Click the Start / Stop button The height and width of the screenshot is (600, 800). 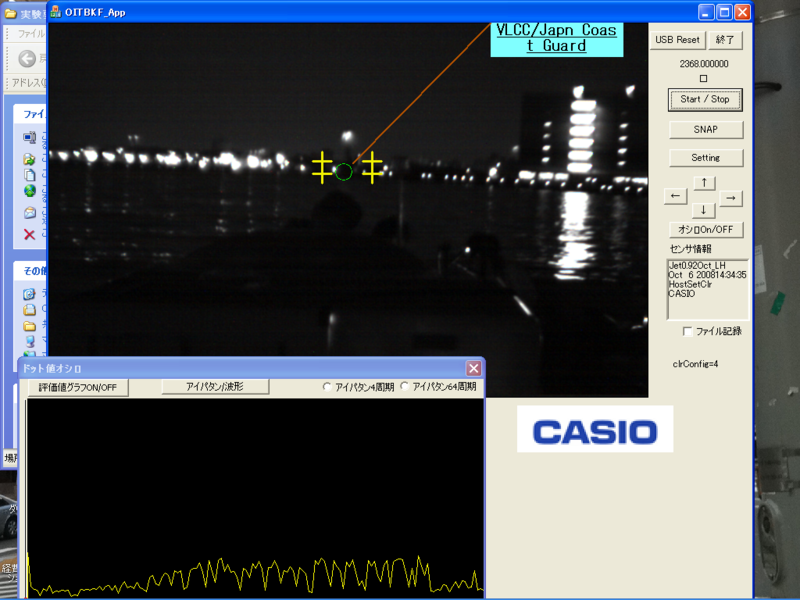pyautogui.click(x=705, y=99)
